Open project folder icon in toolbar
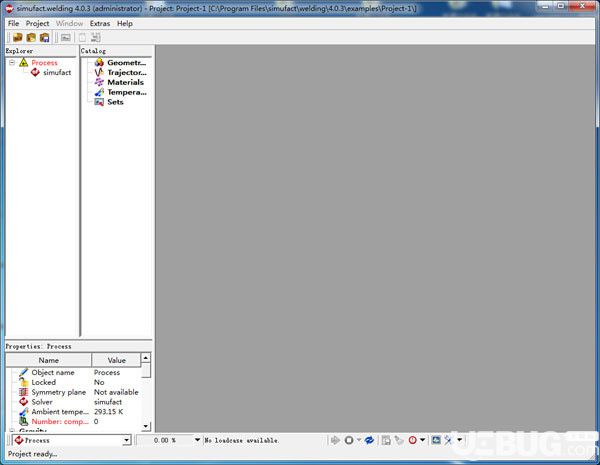The image size is (600, 465). [18, 38]
